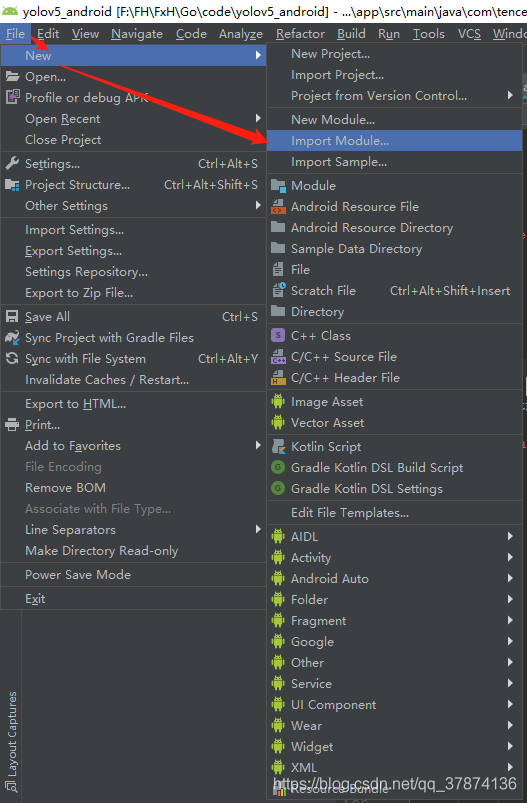
Task: Open the Refactor menu
Action: pyautogui.click(x=300, y=34)
